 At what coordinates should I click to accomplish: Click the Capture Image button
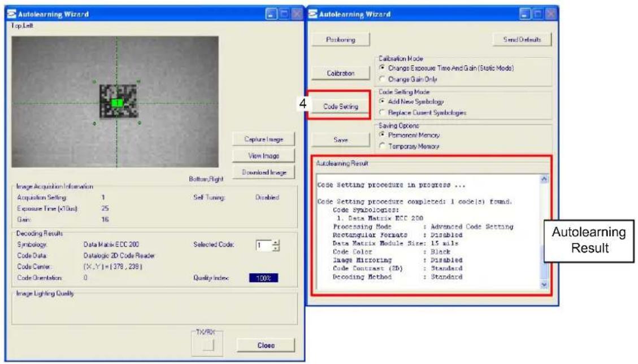pyautogui.click(x=264, y=139)
